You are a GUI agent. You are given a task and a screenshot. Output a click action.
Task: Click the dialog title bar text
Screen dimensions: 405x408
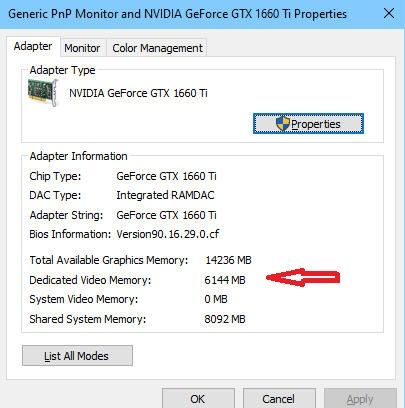(177, 14)
